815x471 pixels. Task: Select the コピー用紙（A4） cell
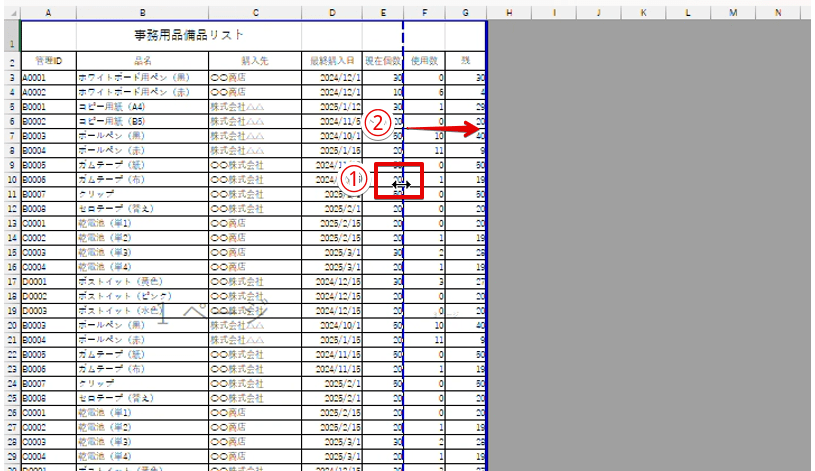tap(142, 106)
